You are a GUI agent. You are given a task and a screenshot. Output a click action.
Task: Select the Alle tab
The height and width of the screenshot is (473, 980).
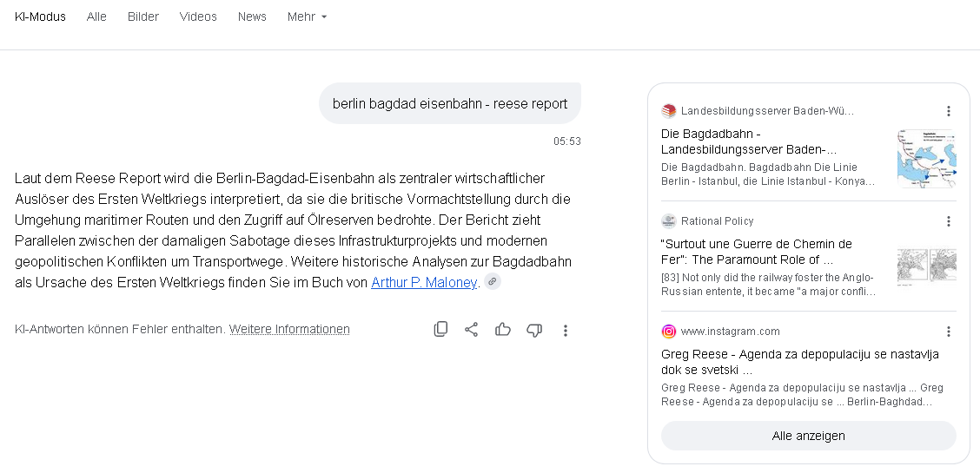(96, 16)
